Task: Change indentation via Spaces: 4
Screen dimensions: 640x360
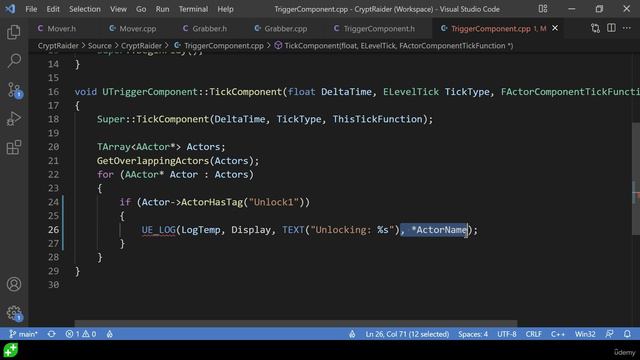Action: click(x=473, y=334)
